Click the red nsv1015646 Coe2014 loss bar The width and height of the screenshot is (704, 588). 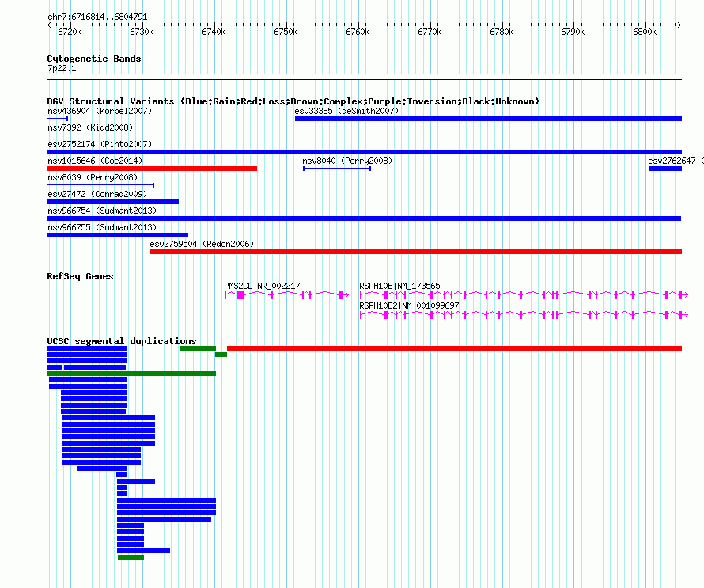(x=152, y=169)
